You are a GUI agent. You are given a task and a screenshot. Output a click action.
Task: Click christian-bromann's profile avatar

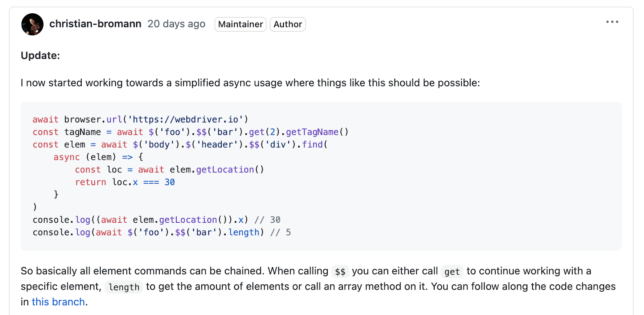(32, 24)
